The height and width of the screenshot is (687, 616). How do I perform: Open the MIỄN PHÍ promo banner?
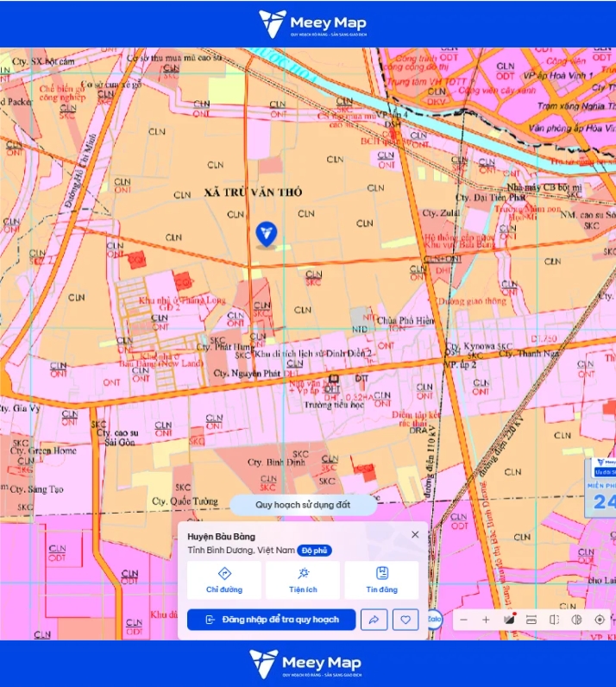pyautogui.click(x=601, y=488)
